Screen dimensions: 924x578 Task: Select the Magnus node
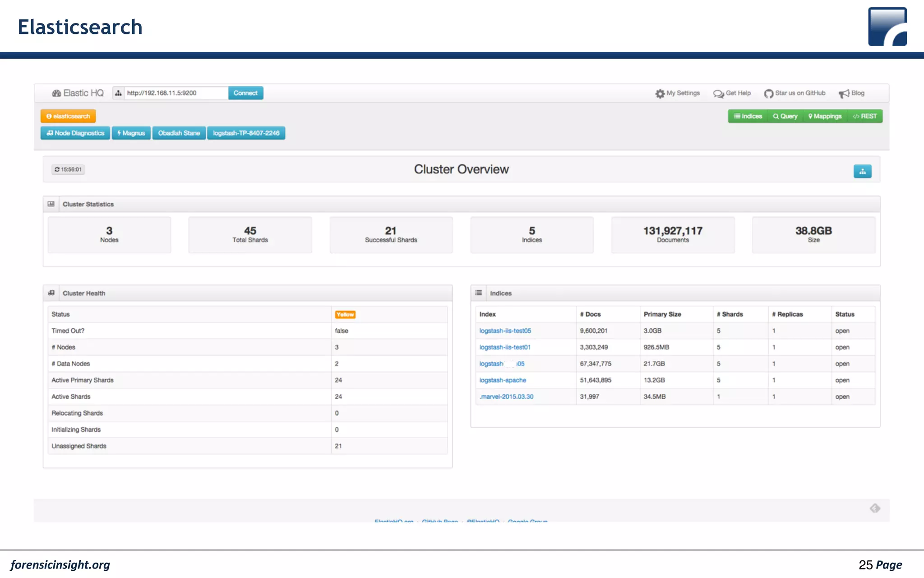(x=131, y=133)
